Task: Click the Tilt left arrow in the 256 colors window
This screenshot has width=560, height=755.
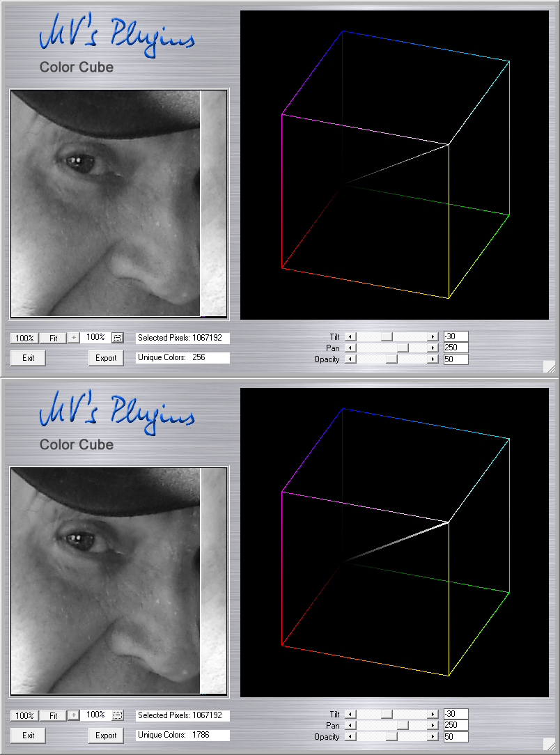Action: (350, 336)
